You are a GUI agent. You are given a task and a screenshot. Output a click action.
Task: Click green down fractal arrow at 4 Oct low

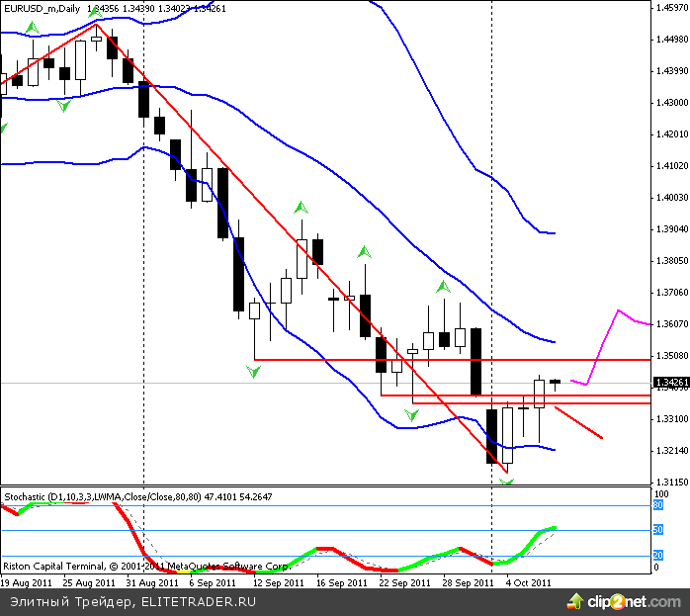point(507,482)
